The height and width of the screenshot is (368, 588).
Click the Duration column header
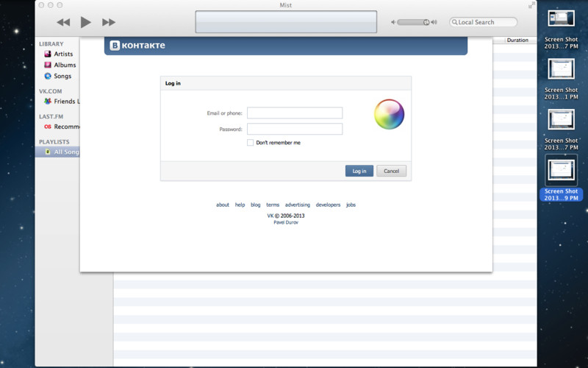coord(517,40)
